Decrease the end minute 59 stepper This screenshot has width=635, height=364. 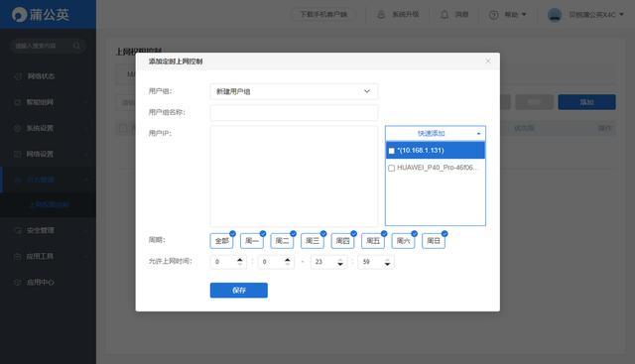tap(388, 264)
